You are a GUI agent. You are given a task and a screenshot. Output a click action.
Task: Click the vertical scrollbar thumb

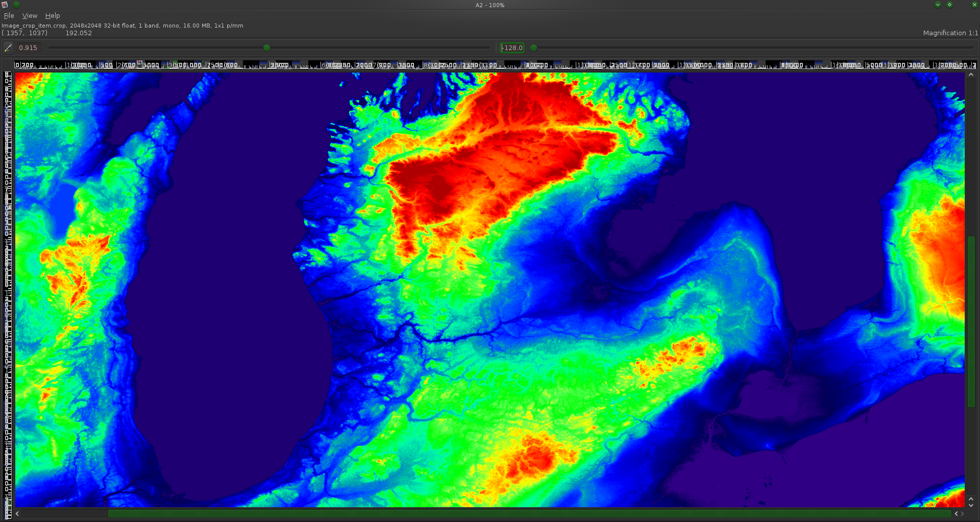(971, 321)
